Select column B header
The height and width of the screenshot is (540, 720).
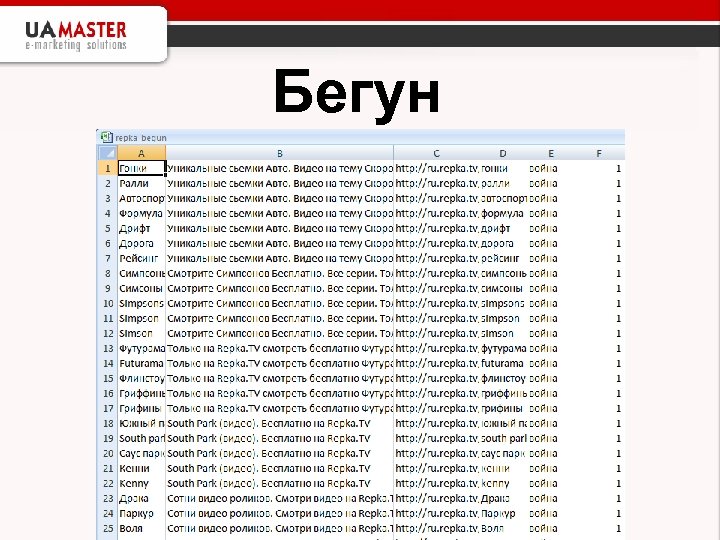(x=280, y=153)
